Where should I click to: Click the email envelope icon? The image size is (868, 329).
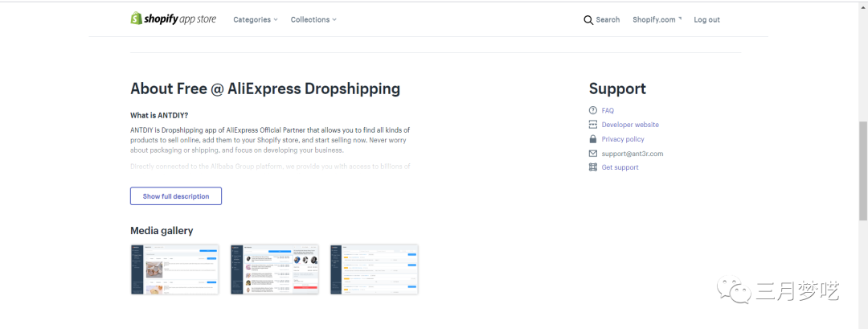pyautogui.click(x=593, y=154)
